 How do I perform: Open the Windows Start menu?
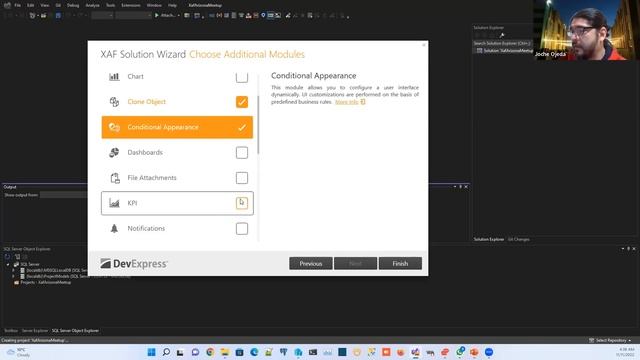click(x=151, y=352)
